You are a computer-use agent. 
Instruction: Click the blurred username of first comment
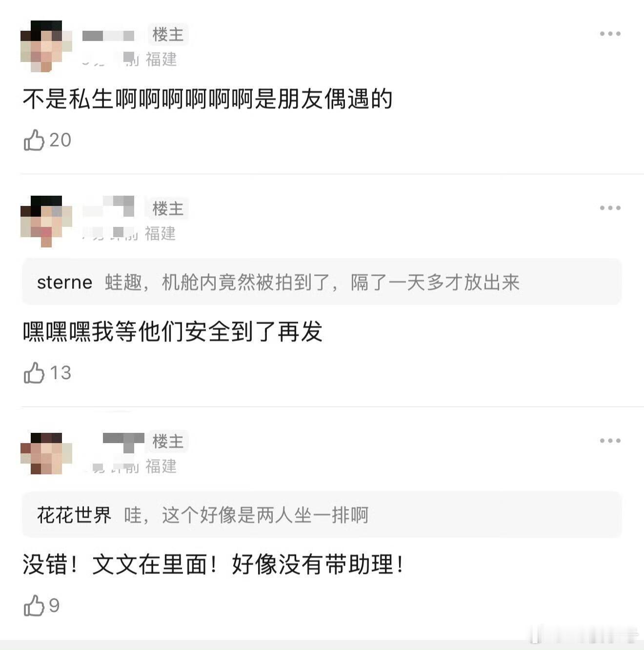(x=108, y=36)
